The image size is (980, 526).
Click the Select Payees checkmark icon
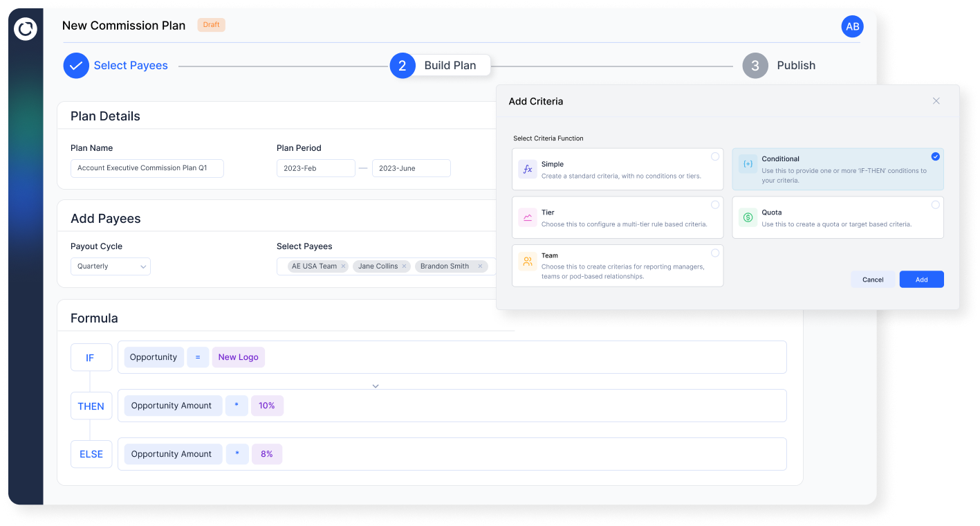coord(76,65)
